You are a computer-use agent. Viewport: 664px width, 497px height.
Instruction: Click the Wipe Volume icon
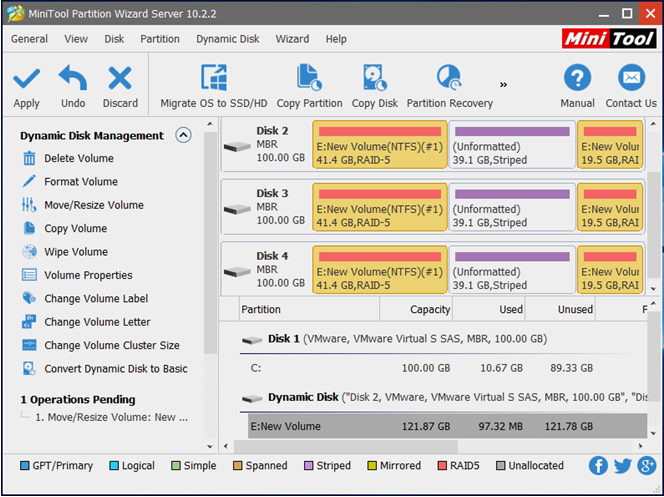click(29, 251)
